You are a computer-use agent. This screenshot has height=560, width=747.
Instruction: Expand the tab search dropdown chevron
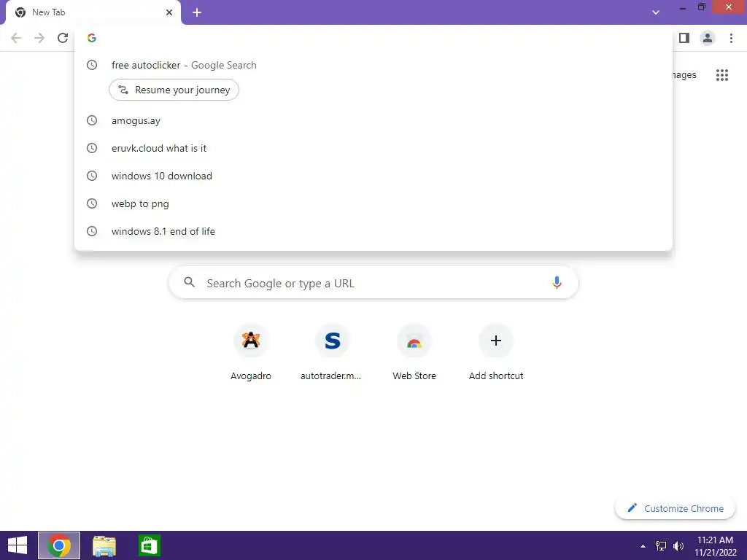[656, 12]
